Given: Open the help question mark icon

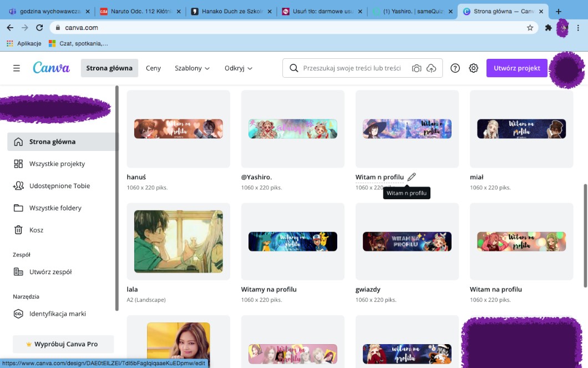Looking at the screenshot, I should coord(455,68).
